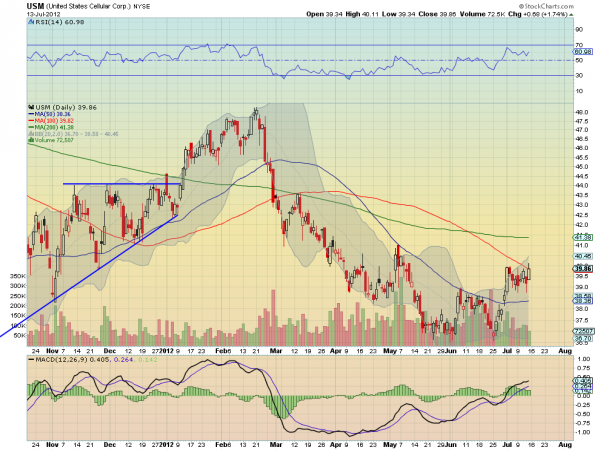Click the MACD black line legend marker
600x450 pixels.
coord(31,360)
